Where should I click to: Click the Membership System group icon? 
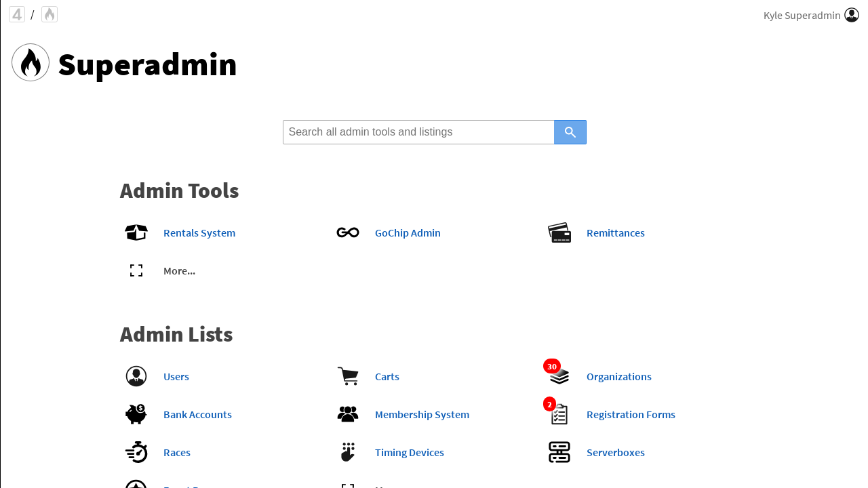click(348, 414)
